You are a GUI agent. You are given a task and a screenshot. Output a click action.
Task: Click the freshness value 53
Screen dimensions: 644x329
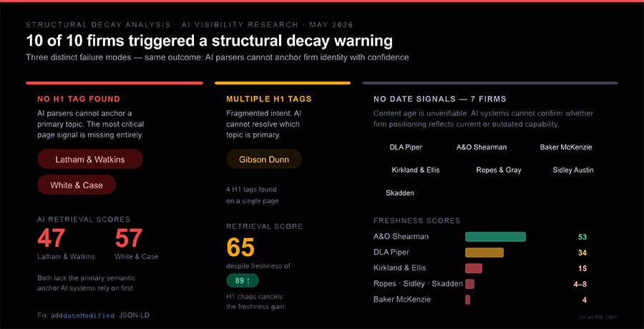click(582, 237)
